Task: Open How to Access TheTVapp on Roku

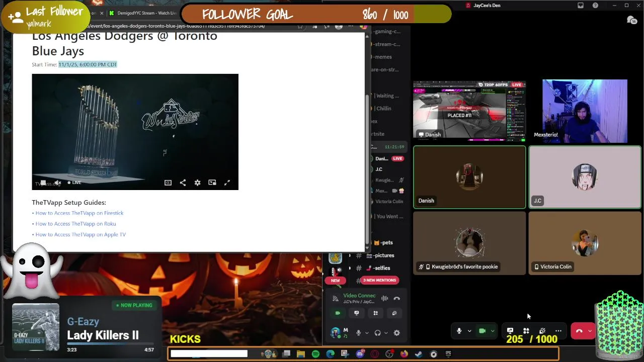Action: [x=75, y=224]
